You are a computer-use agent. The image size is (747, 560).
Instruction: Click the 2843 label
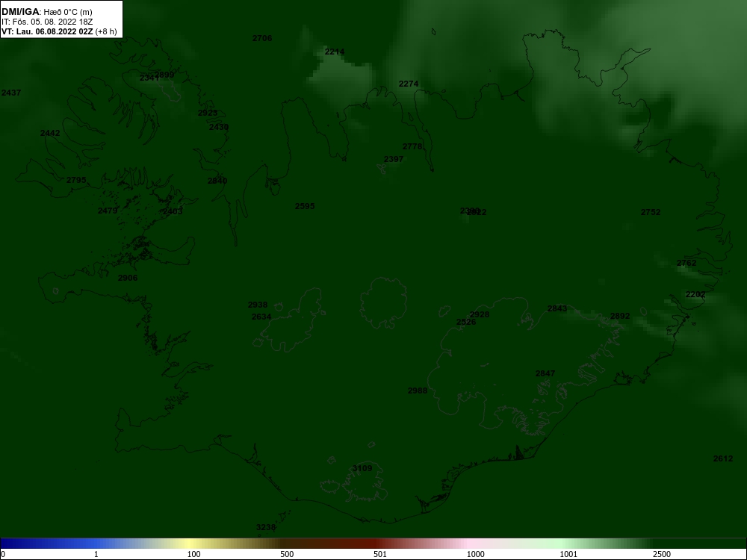pos(557,308)
